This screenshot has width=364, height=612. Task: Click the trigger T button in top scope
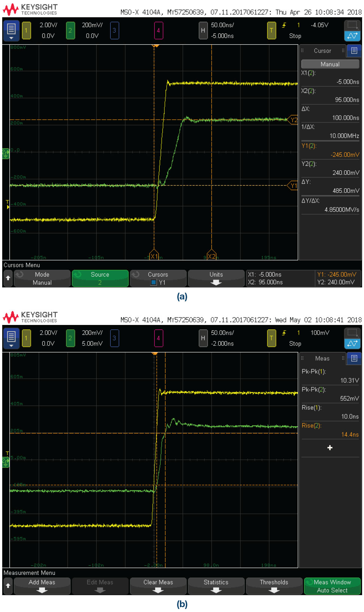[271, 31]
